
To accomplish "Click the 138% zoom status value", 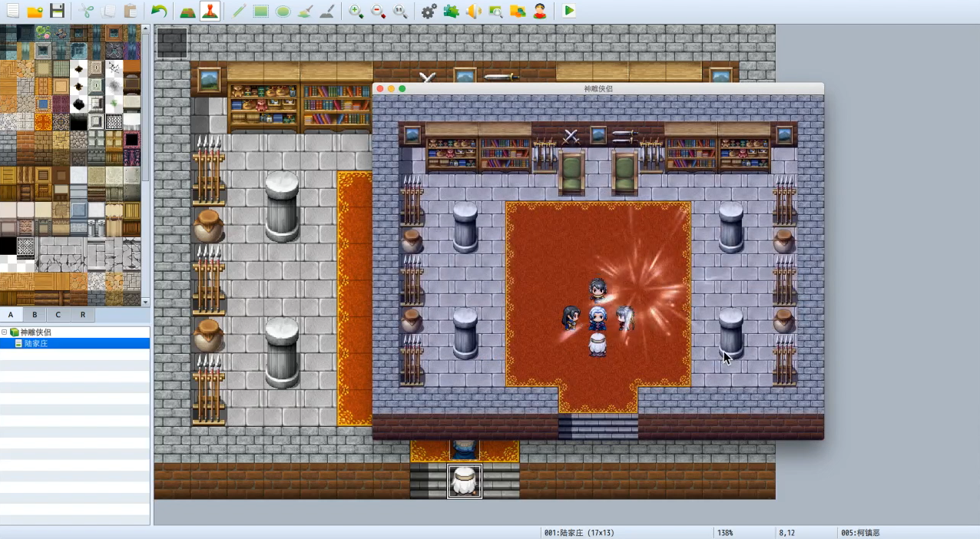I will pos(725,532).
